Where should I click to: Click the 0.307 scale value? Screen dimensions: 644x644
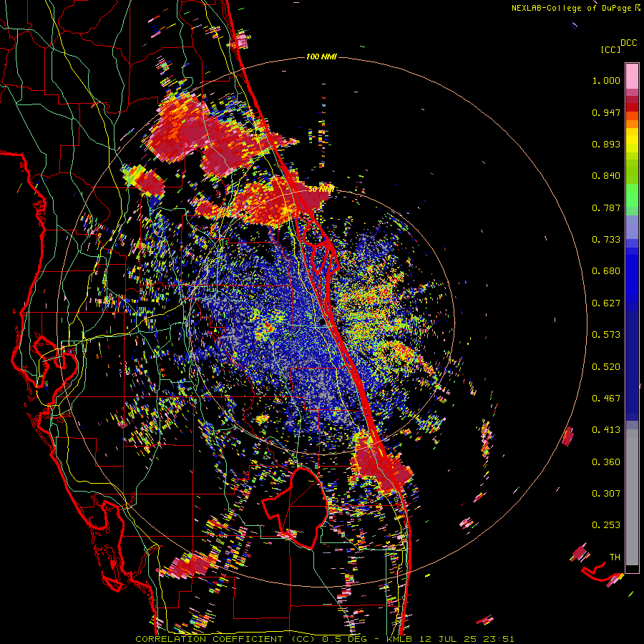click(x=606, y=494)
